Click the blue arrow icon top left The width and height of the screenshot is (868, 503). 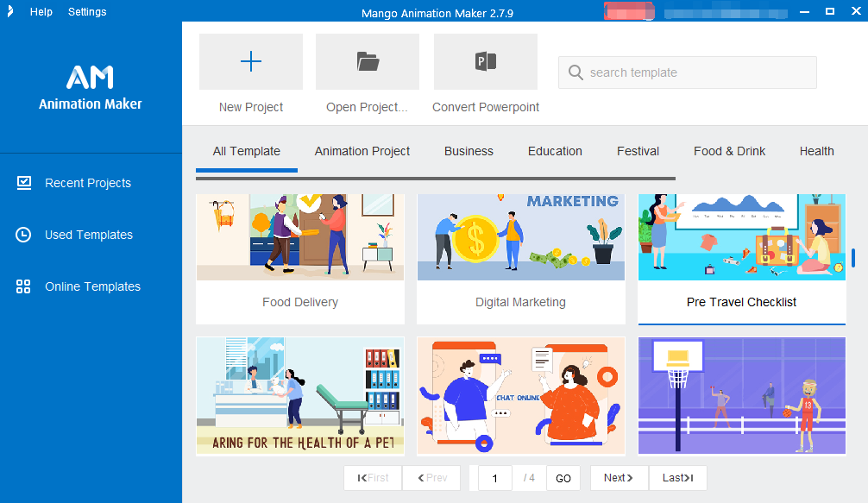(x=9, y=11)
